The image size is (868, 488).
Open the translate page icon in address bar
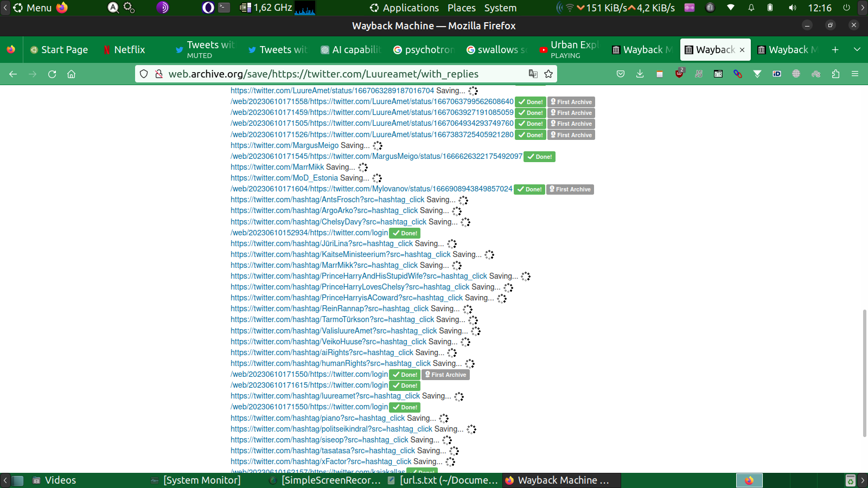point(533,74)
